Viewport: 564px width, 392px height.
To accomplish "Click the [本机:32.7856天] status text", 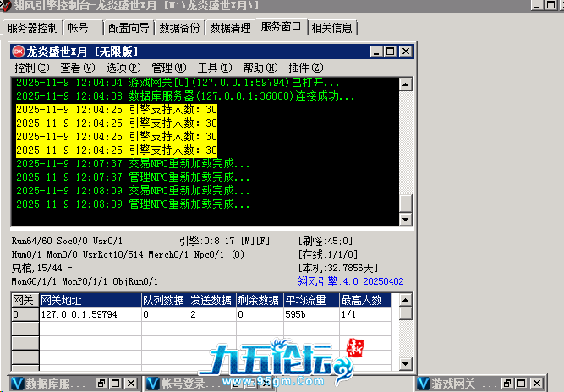I will 337,268.
